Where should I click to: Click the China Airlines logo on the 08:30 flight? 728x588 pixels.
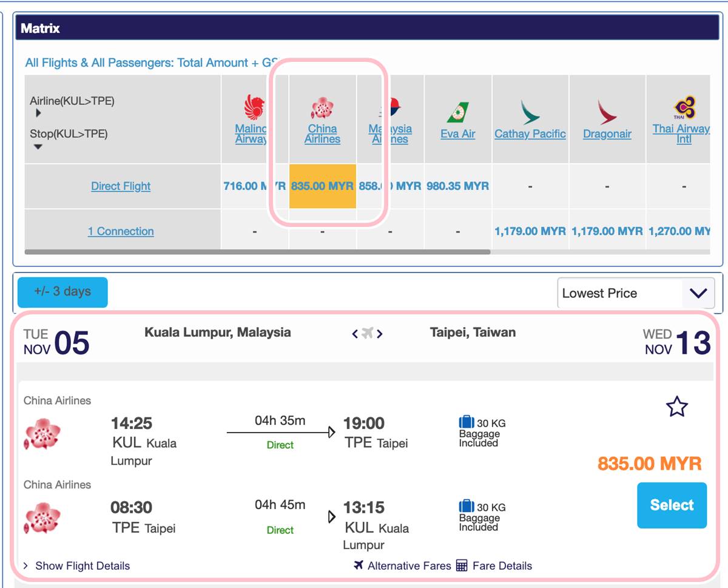point(42,518)
